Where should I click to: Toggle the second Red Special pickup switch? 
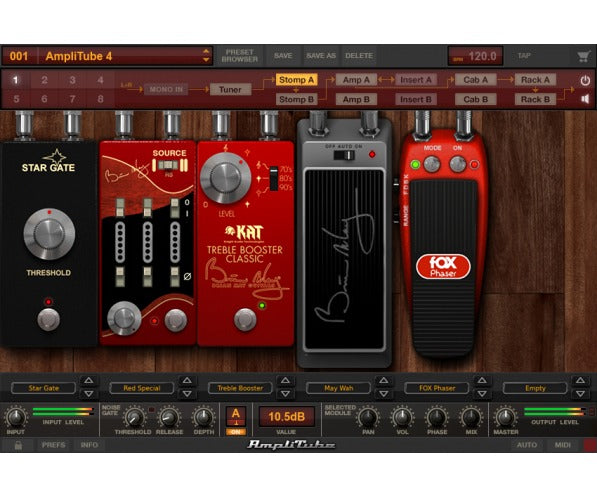[147, 208]
